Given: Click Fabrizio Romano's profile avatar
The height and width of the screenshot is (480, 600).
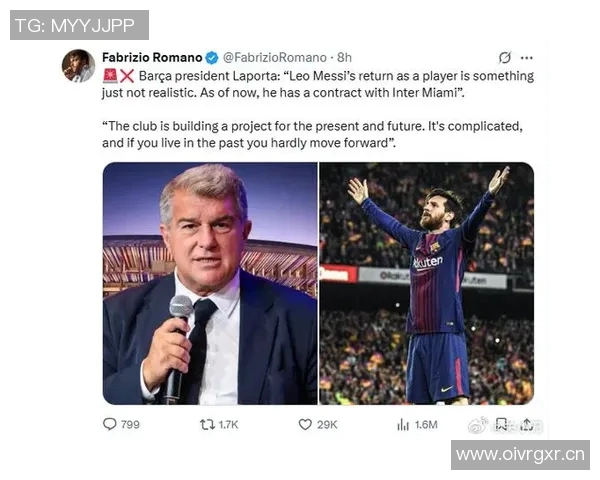Looking at the screenshot, I should click(78, 65).
